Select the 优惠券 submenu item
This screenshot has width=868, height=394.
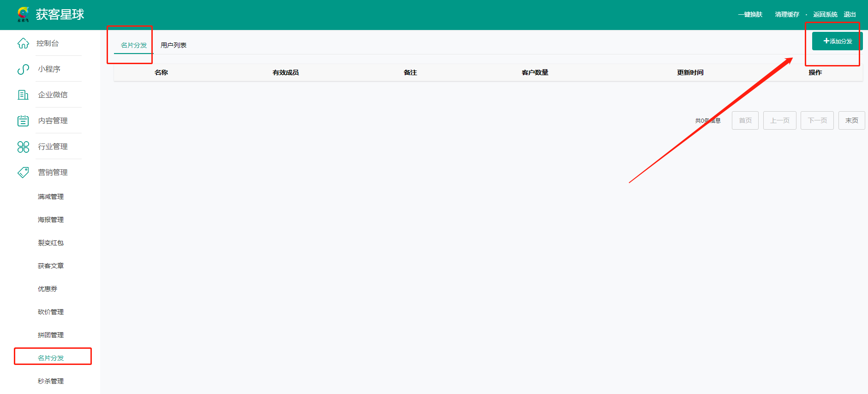point(48,289)
